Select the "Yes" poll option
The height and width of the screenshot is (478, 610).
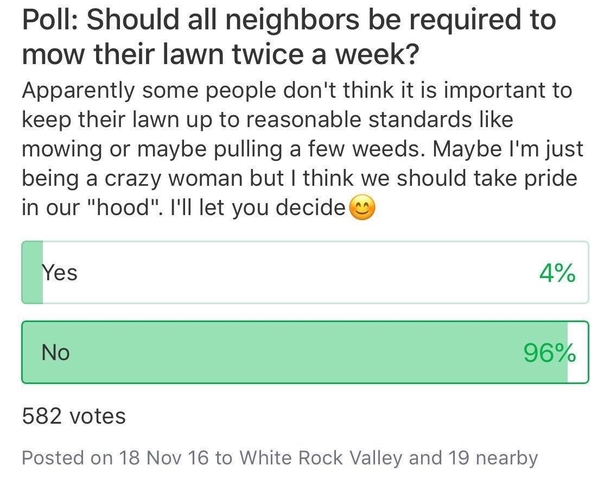[305, 272]
